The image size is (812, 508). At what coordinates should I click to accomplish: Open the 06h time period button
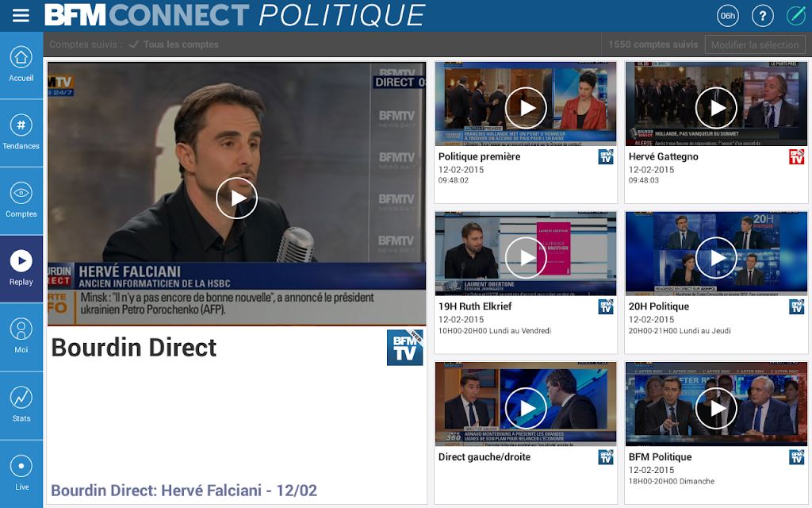[728, 16]
